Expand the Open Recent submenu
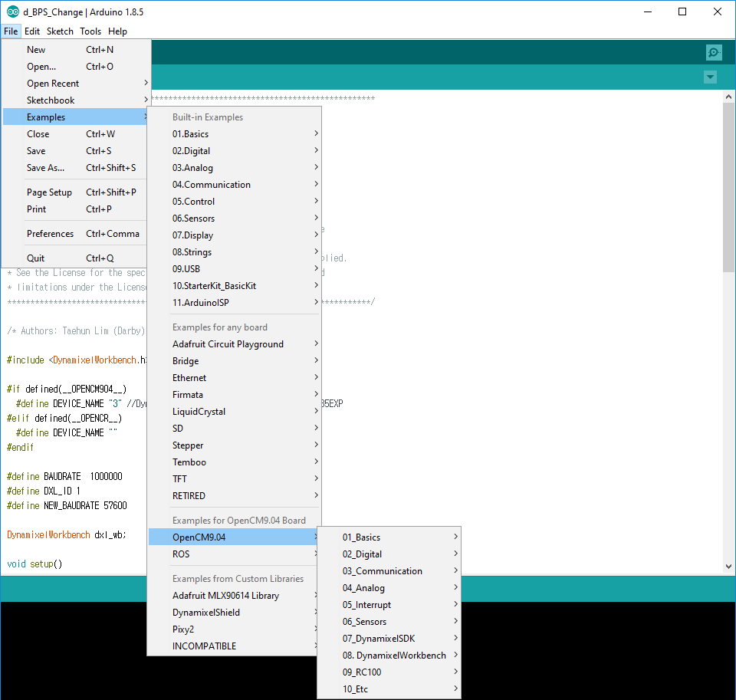736x700 pixels. (x=76, y=83)
